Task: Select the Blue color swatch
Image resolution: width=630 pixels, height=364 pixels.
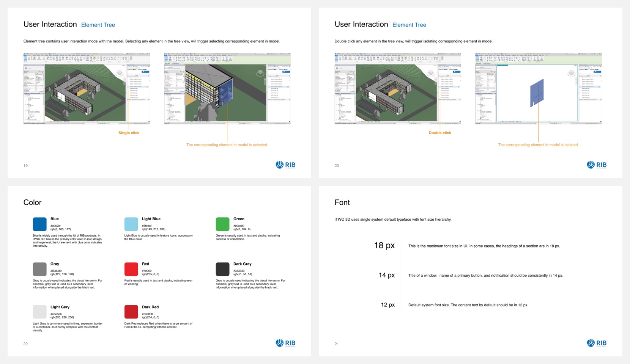Action: click(39, 224)
